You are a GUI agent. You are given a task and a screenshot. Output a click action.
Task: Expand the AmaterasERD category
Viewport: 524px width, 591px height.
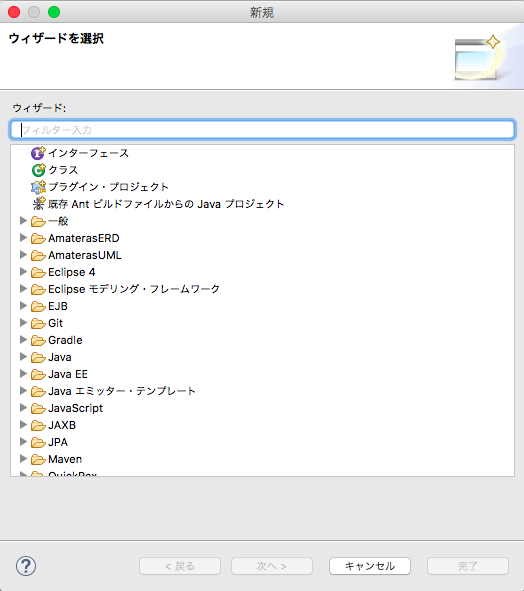click(23, 237)
